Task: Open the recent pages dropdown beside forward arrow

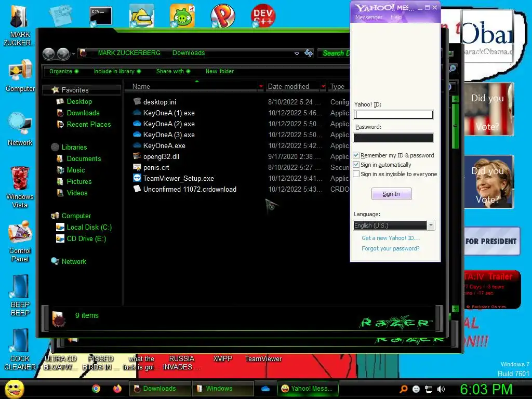Action: coord(73,54)
